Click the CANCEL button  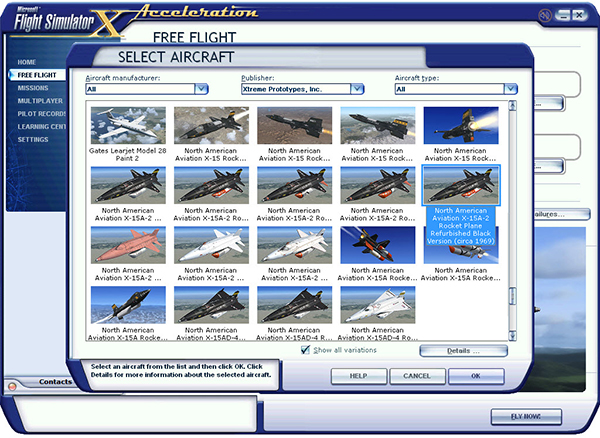click(417, 376)
